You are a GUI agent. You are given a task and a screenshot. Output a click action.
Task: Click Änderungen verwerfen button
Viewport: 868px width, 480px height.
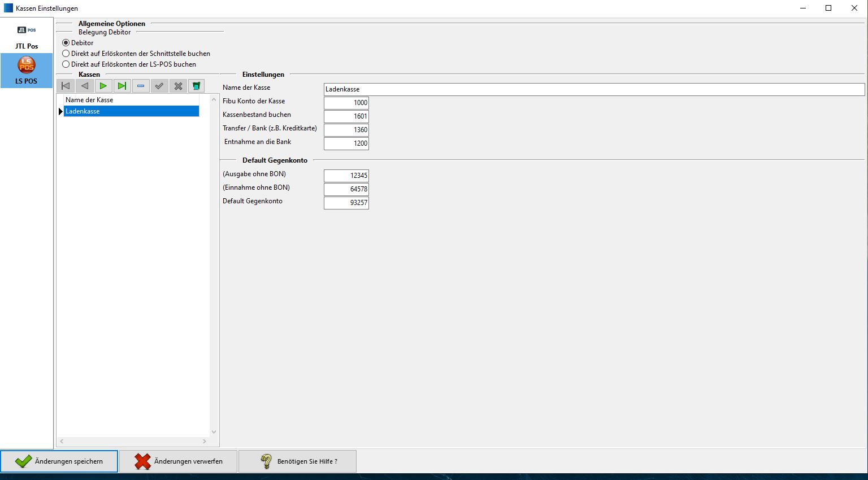[x=178, y=461]
